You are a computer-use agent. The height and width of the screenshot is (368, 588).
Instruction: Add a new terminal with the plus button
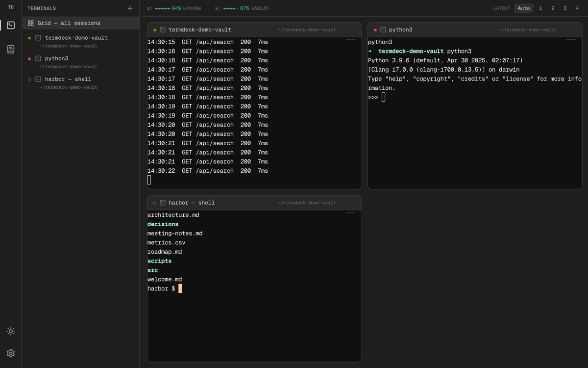(130, 8)
